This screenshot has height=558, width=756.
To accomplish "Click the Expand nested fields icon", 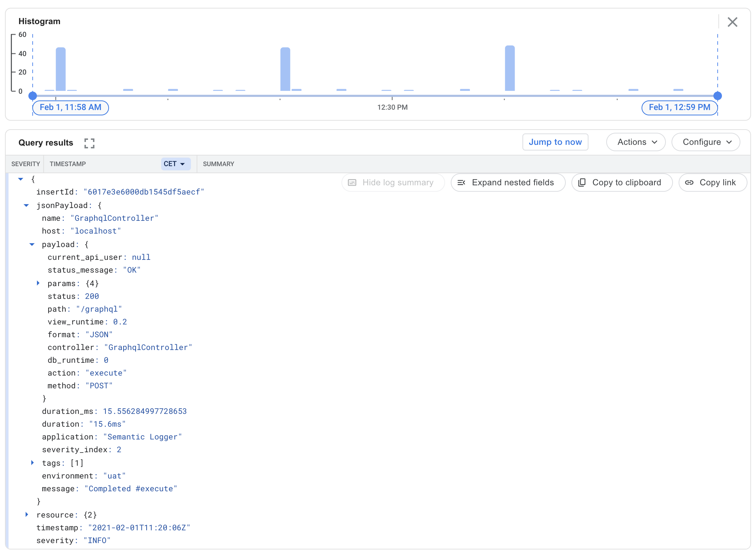I will click(x=461, y=182).
